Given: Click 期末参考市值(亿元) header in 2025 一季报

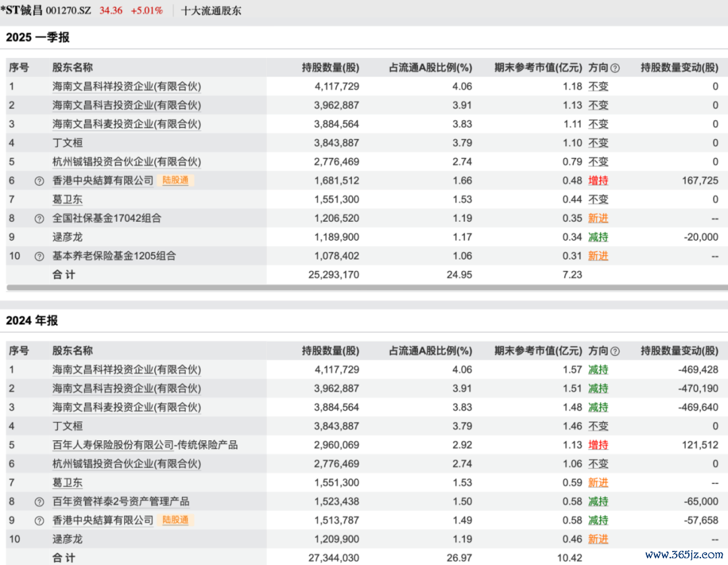Looking at the screenshot, I should click(537, 67).
